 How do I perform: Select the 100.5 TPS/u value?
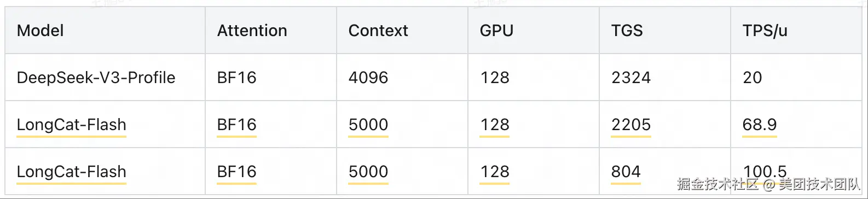click(765, 171)
